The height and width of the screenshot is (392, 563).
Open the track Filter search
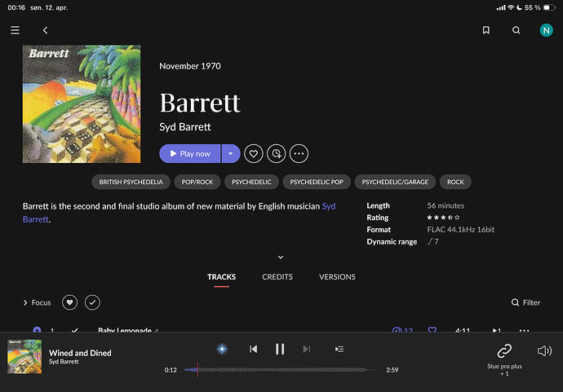click(x=525, y=302)
